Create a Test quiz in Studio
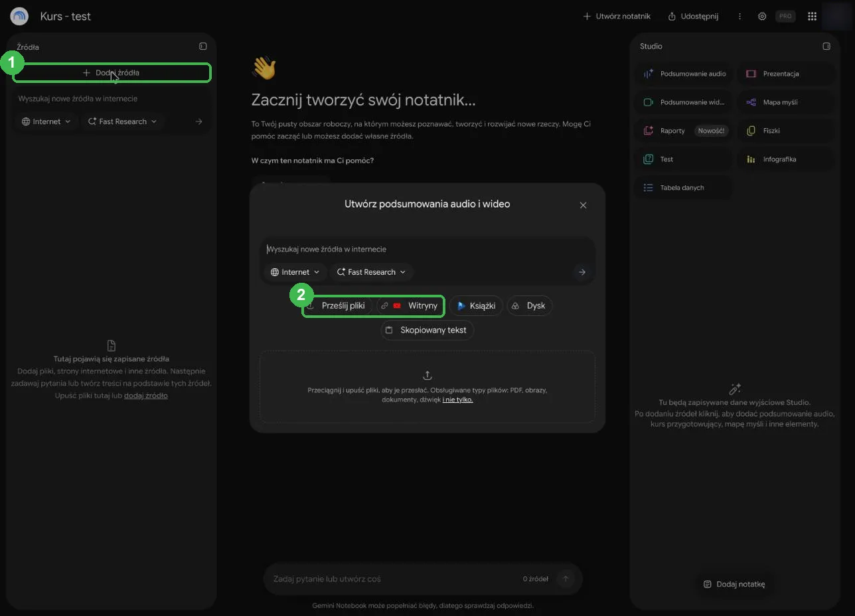The image size is (855, 616). 684,159
